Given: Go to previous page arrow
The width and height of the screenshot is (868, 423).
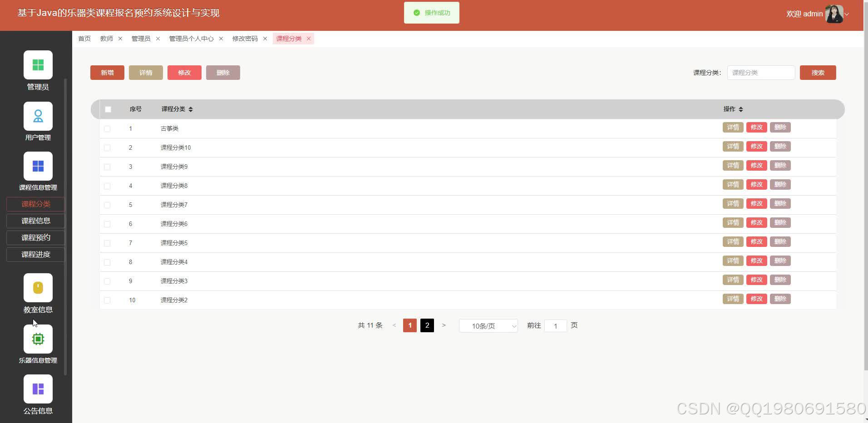Looking at the screenshot, I should point(394,325).
